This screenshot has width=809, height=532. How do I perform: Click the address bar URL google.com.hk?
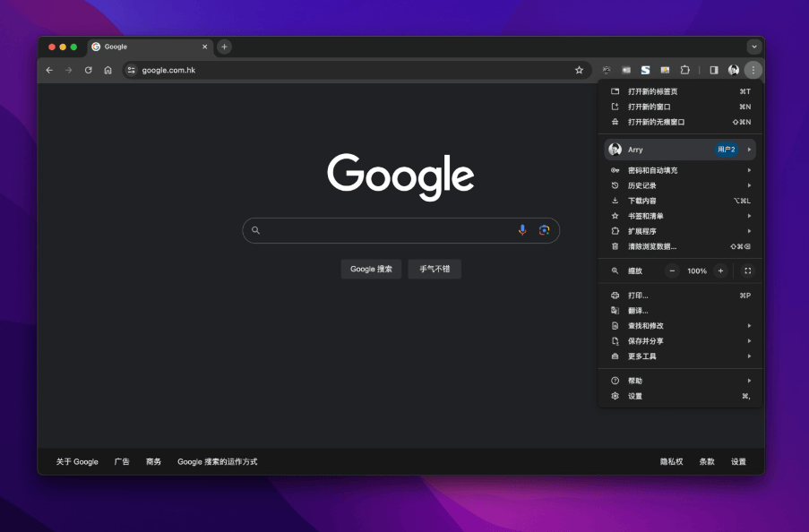168,70
